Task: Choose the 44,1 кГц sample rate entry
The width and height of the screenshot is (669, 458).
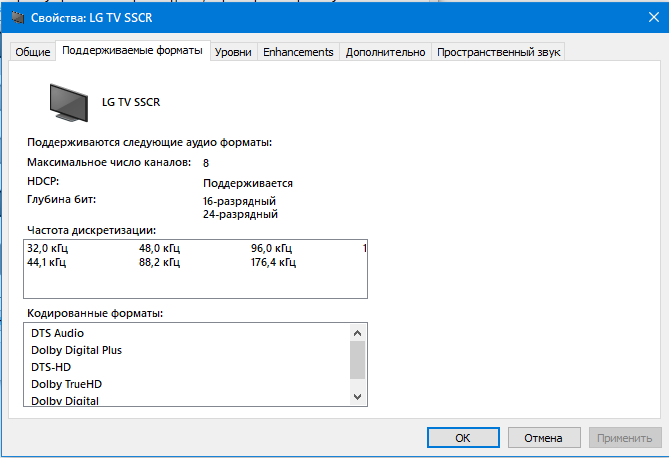Action: click(x=47, y=263)
